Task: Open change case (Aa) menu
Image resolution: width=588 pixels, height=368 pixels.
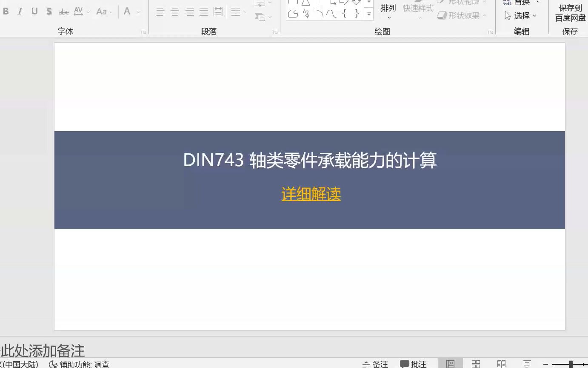Action: point(103,11)
